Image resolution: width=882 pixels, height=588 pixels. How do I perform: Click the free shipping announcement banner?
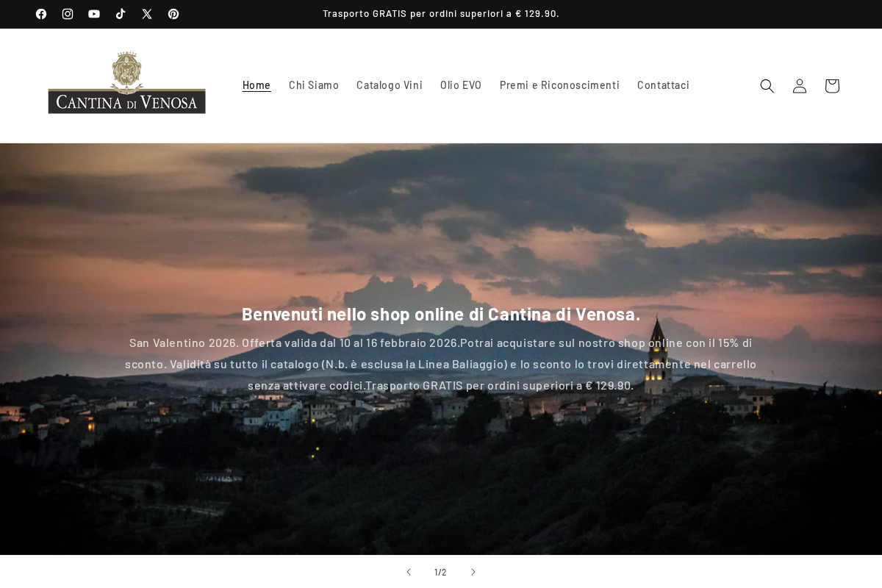coord(441,13)
